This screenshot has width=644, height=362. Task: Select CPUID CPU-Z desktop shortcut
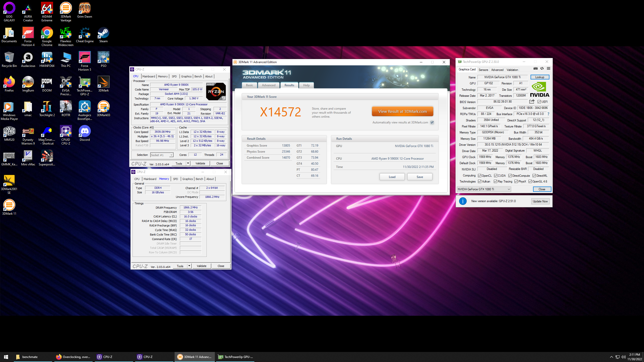click(66, 135)
